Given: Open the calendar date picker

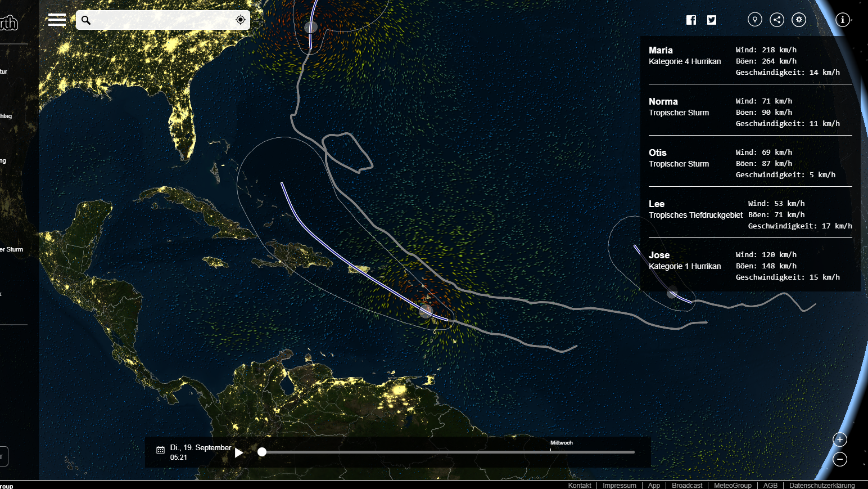Looking at the screenshot, I should click(160, 450).
